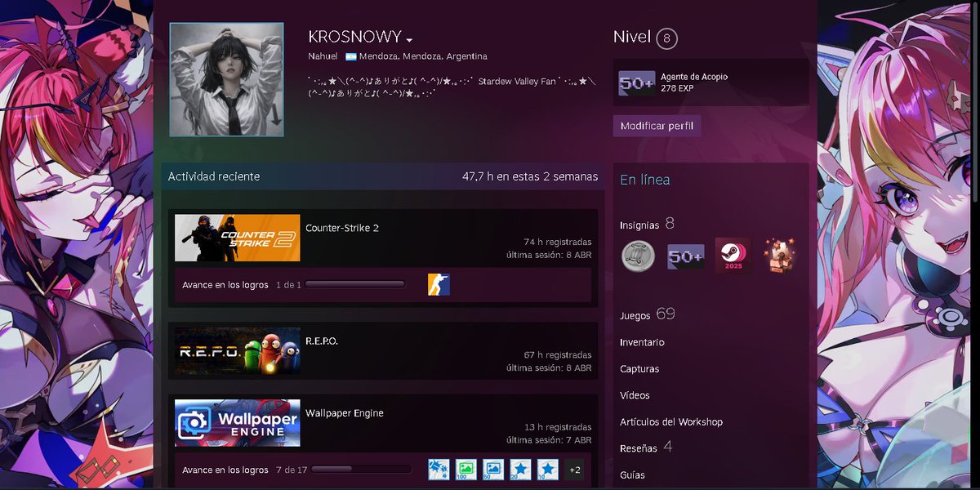Image resolution: width=980 pixels, height=490 pixels.
Task: Open the Insignias 8 link
Action: pyautogui.click(x=647, y=224)
